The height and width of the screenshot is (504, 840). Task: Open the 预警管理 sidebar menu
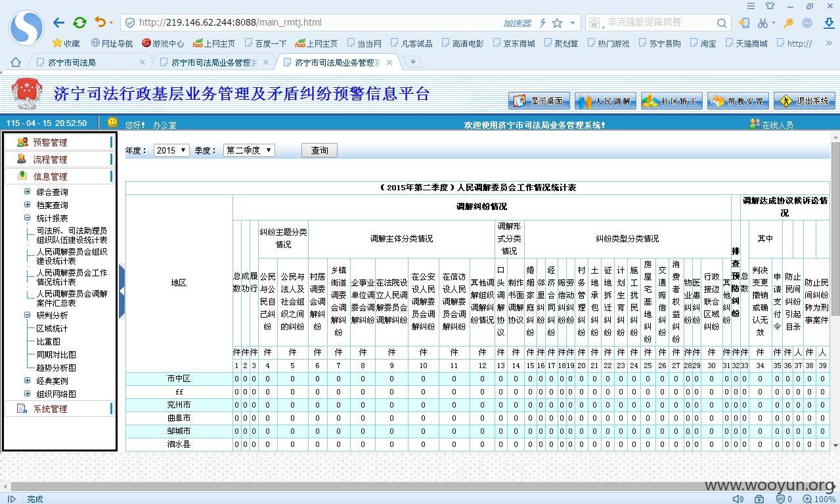tap(58, 142)
